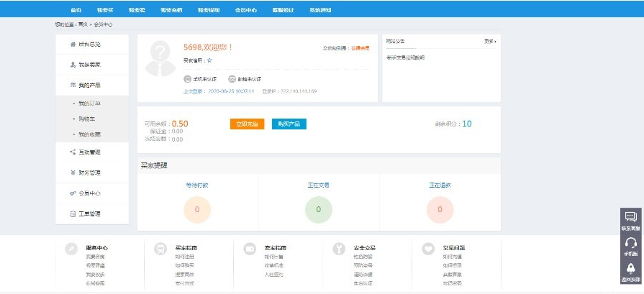This screenshot has width=644, height=294.
Task: Click the 买家提醒 section header
Action: click(x=155, y=165)
